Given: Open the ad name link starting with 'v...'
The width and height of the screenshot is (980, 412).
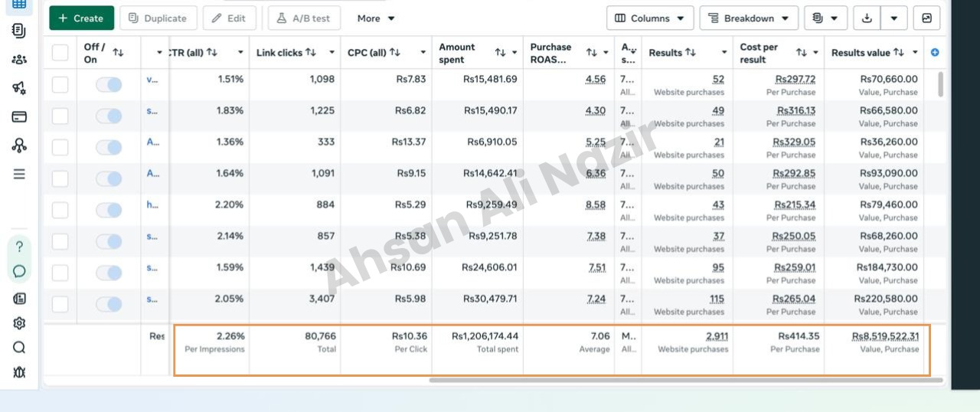Looking at the screenshot, I should [152, 80].
